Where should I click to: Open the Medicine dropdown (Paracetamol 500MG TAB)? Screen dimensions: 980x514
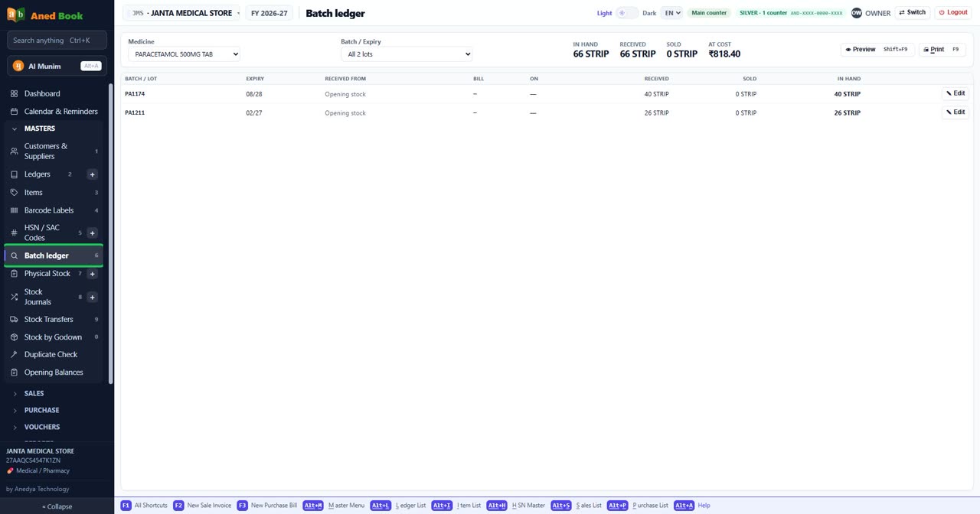[x=184, y=54]
